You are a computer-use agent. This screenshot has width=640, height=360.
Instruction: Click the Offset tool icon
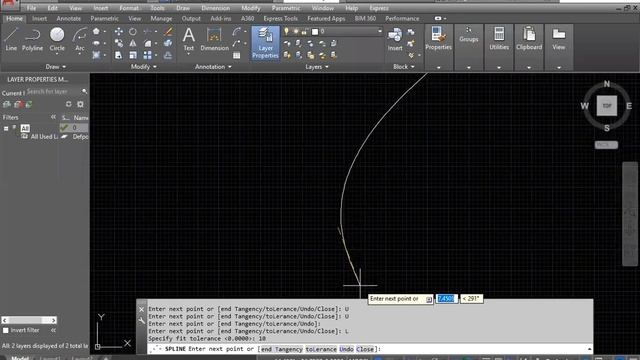(168, 55)
